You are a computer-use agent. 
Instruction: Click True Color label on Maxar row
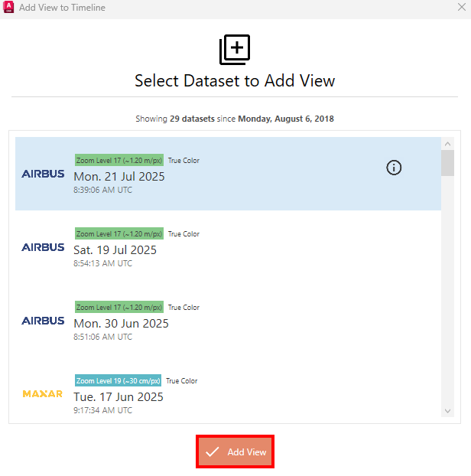182,380
